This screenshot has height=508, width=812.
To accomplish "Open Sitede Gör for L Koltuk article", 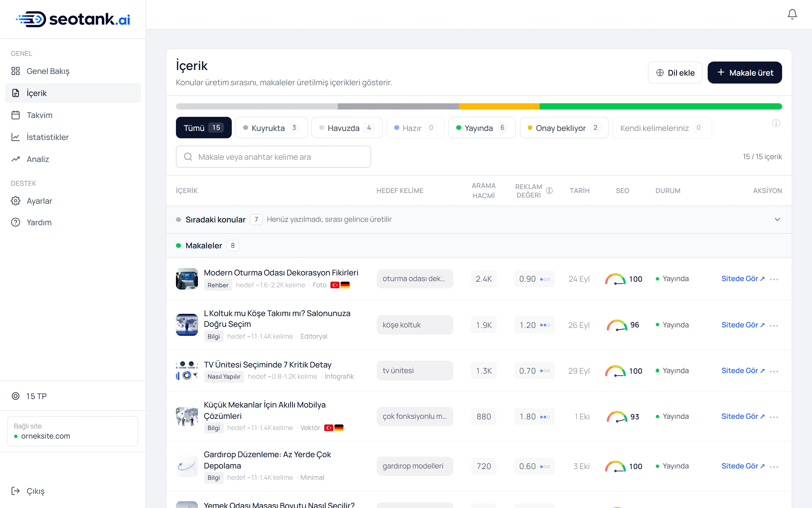I will click(743, 325).
